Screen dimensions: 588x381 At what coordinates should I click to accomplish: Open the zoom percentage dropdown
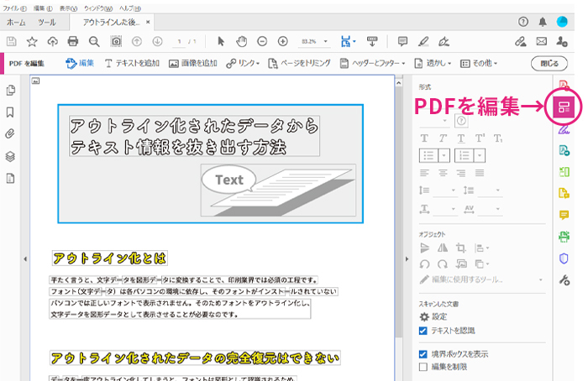326,41
